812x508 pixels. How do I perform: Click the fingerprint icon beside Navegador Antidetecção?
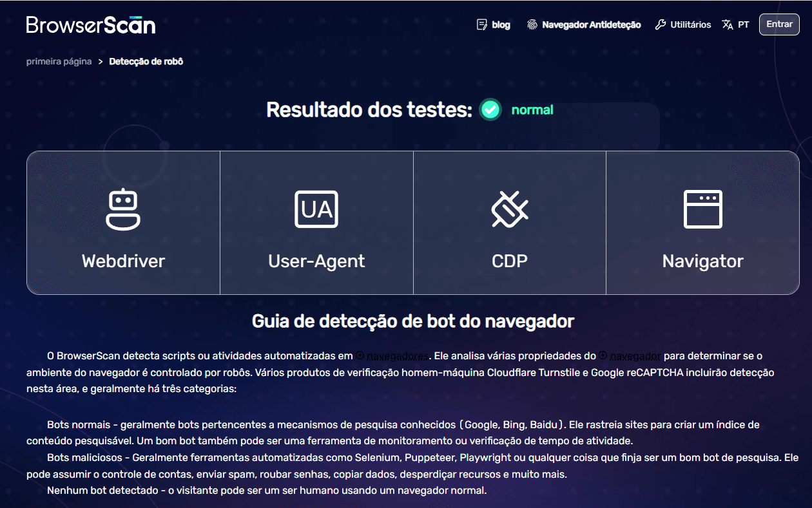tap(532, 24)
